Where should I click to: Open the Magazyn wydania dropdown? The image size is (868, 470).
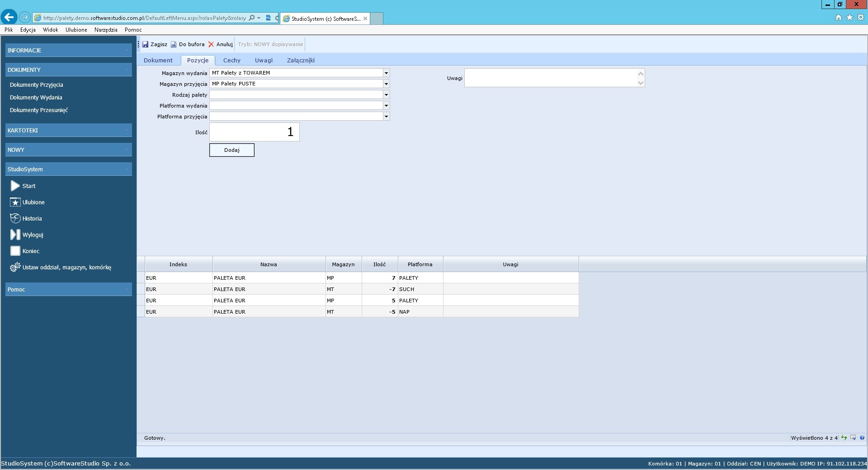pos(386,73)
